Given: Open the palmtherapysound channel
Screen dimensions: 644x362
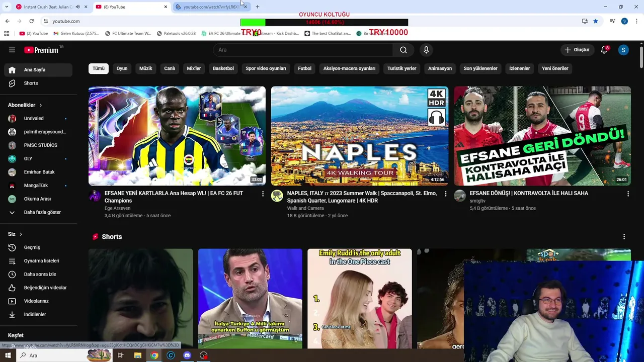Looking at the screenshot, I should (38, 132).
